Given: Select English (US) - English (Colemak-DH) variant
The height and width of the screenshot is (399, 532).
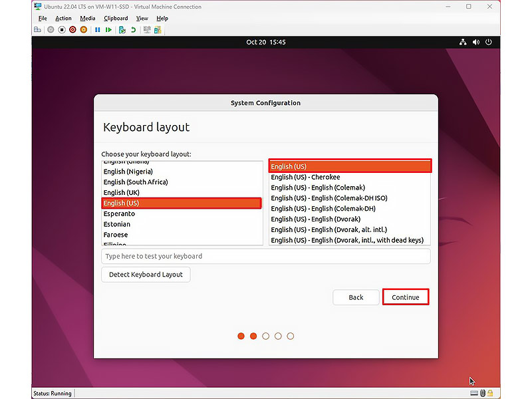Looking at the screenshot, I should pos(350,209).
